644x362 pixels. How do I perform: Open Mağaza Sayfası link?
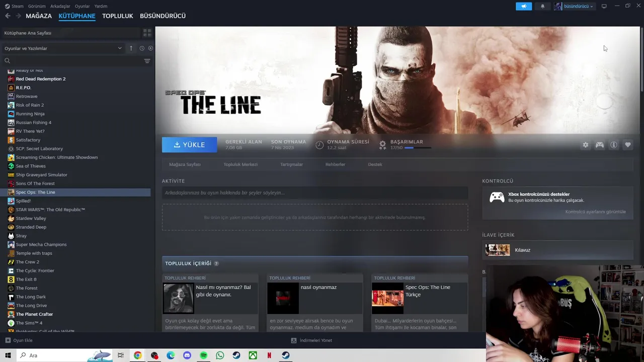tap(185, 164)
